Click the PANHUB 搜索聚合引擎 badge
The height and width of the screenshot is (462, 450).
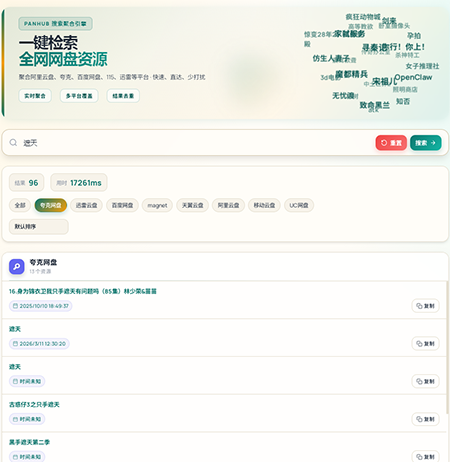tap(55, 24)
